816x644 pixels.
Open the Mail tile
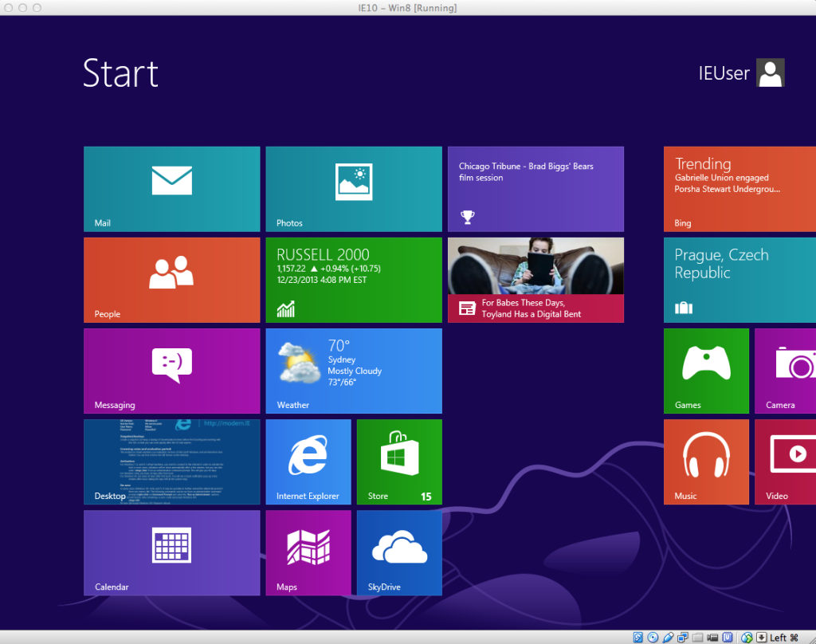pyautogui.click(x=172, y=189)
